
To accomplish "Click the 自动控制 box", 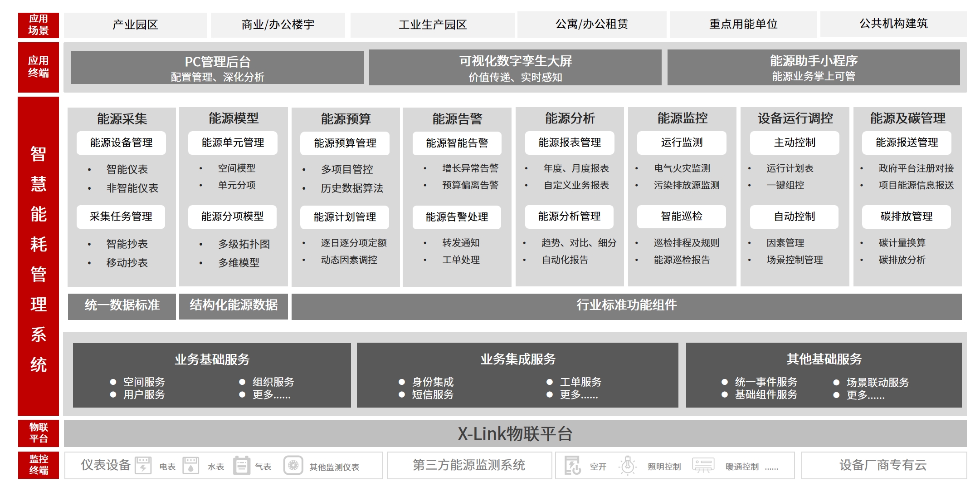I will point(795,217).
